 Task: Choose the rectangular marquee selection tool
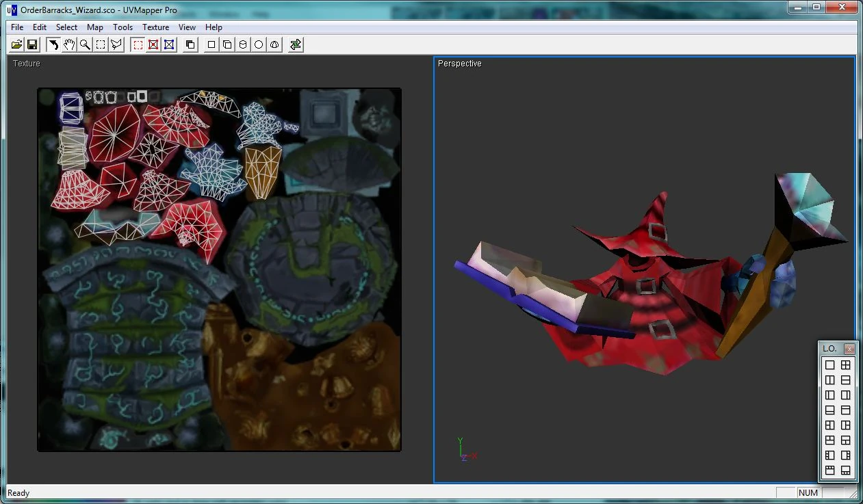coord(101,44)
